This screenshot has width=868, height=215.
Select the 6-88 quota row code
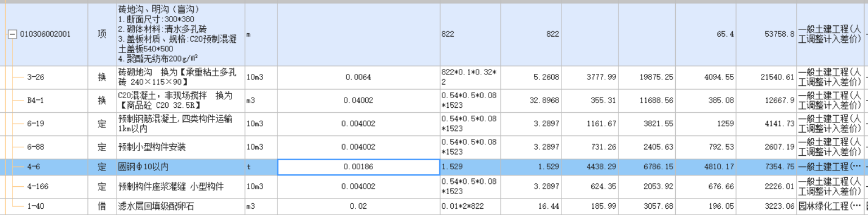pos(36,147)
